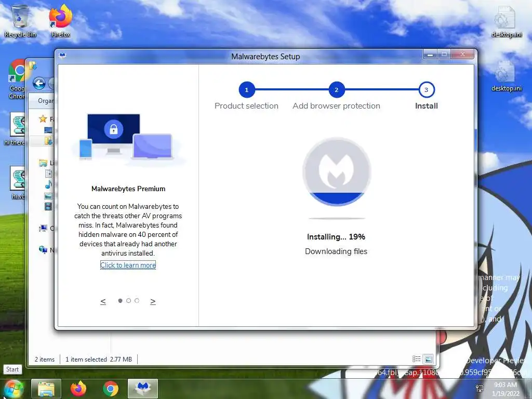532x399 pixels.
Task: Open Firefox from the taskbar
Action: pos(78,389)
